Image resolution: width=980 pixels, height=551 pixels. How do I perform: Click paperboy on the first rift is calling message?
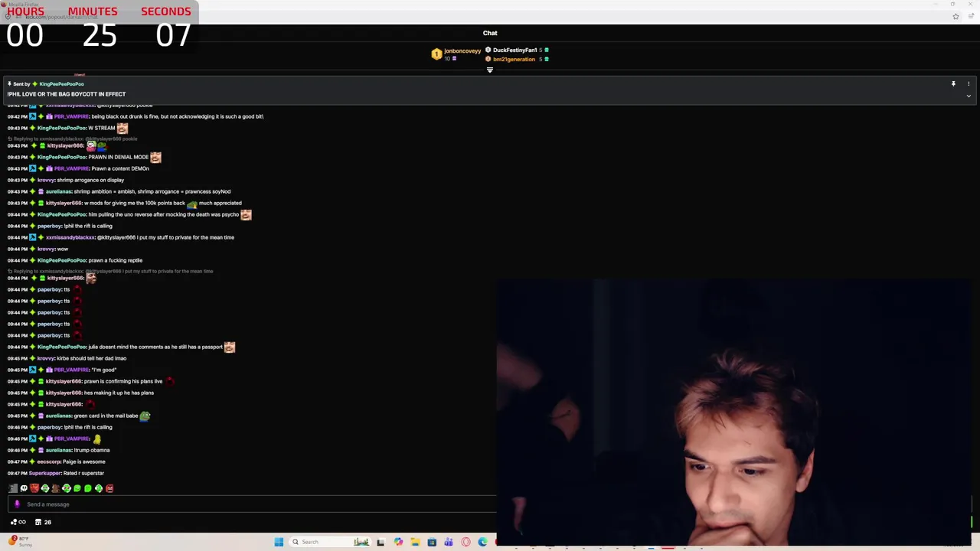49,226
